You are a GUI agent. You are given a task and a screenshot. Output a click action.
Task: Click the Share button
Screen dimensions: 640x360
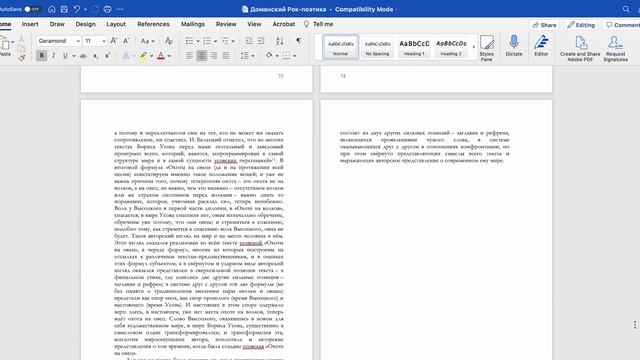tap(544, 25)
